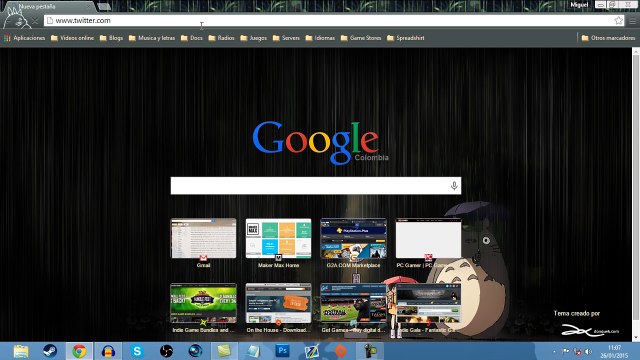Open the green sticky notes taskbar app
640x360 pixels.
click(224, 351)
